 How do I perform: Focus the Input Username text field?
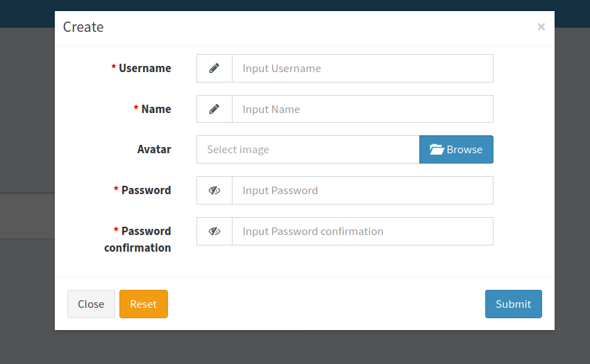(x=362, y=69)
